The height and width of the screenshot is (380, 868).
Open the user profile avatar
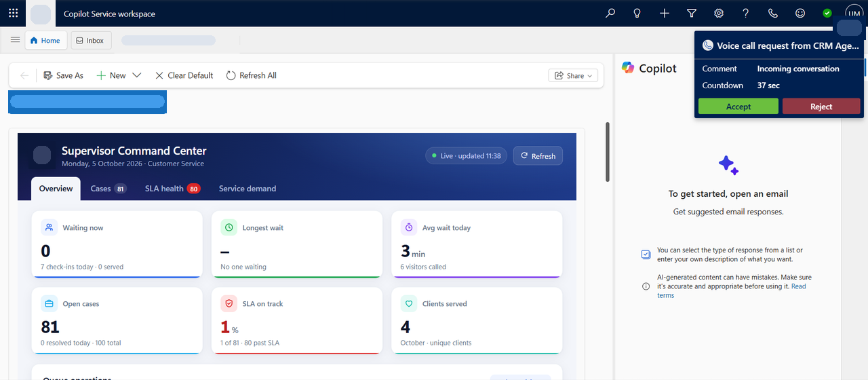click(854, 13)
